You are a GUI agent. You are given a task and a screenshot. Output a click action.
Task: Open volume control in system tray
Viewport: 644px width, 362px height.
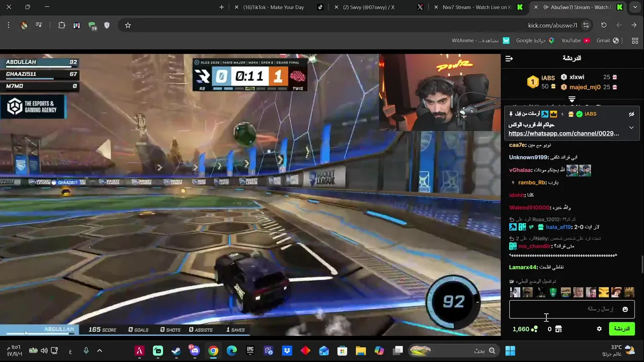(44, 350)
